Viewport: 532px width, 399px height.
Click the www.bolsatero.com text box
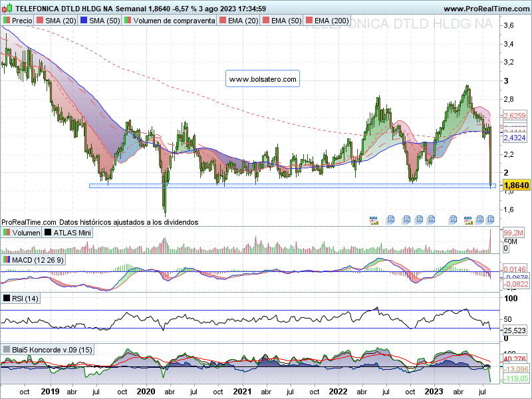[x=263, y=78]
